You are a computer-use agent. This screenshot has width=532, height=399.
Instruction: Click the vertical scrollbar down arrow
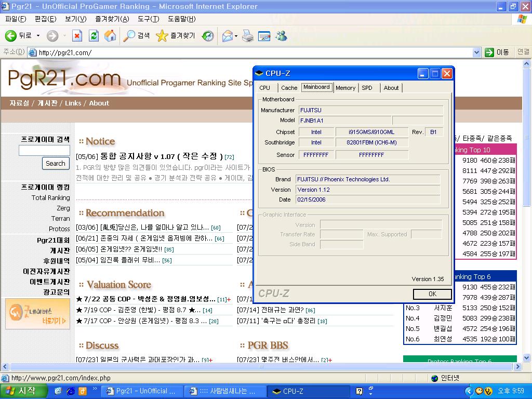click(527, 357)
